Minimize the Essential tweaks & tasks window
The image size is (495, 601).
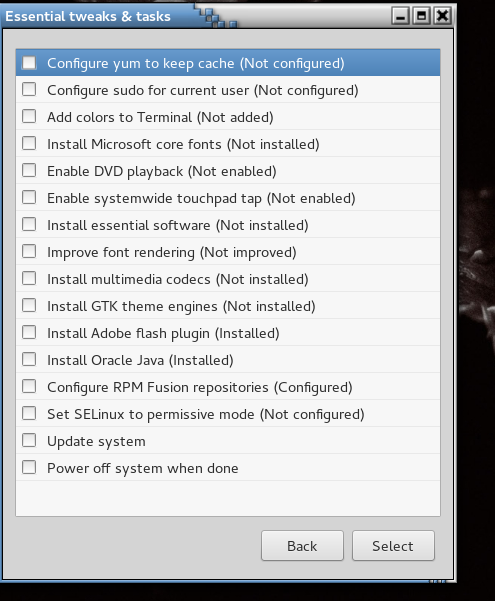(400, 16)
